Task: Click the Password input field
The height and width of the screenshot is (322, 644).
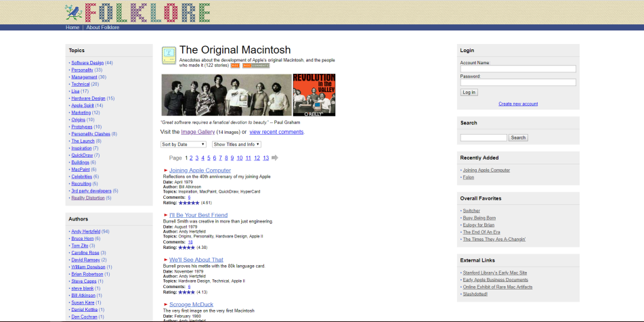Action: click(x=518, y=83)
